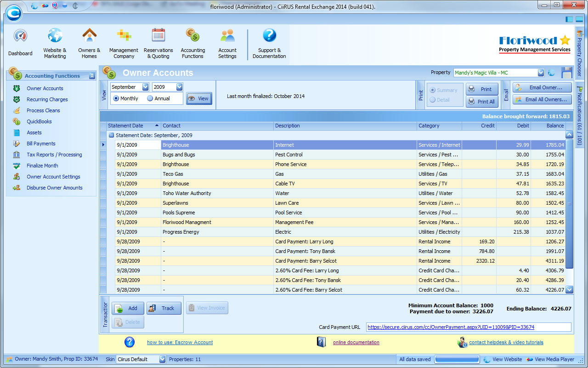
Task: Click Tax Reports / Processing bank icon
Action: [x=17, y=155]
